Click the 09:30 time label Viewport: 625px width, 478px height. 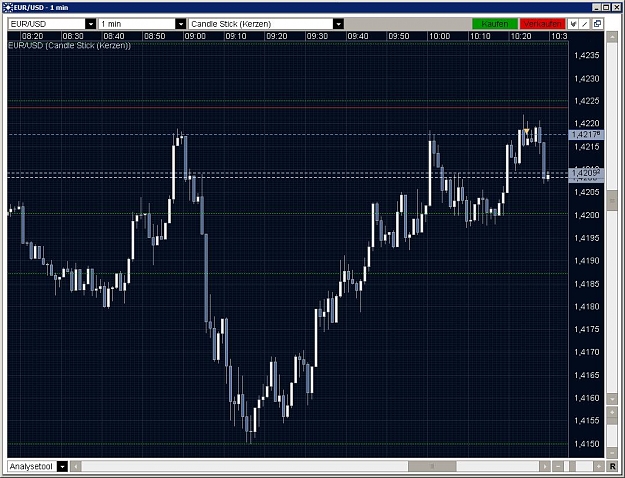click(317, 36)
